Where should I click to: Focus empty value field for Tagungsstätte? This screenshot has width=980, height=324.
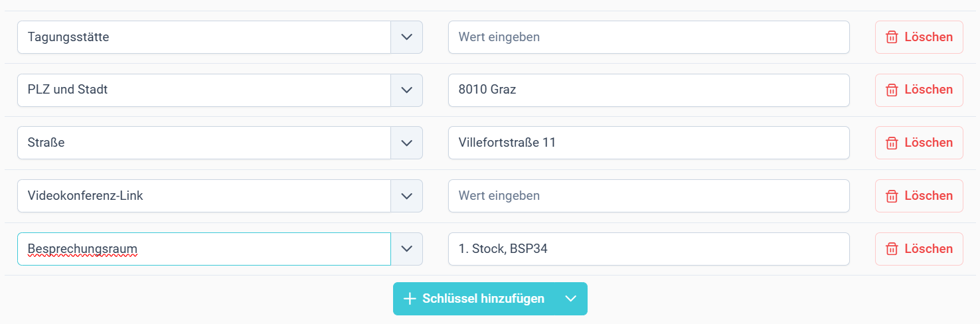(649, 37)
